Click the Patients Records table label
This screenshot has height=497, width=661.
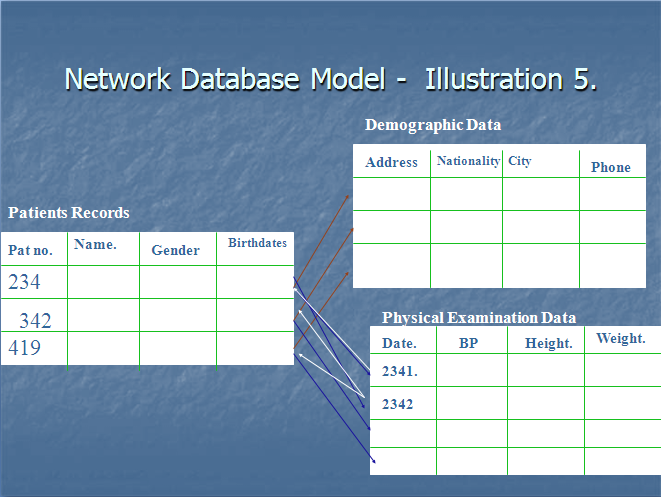[x=69, y=213]
